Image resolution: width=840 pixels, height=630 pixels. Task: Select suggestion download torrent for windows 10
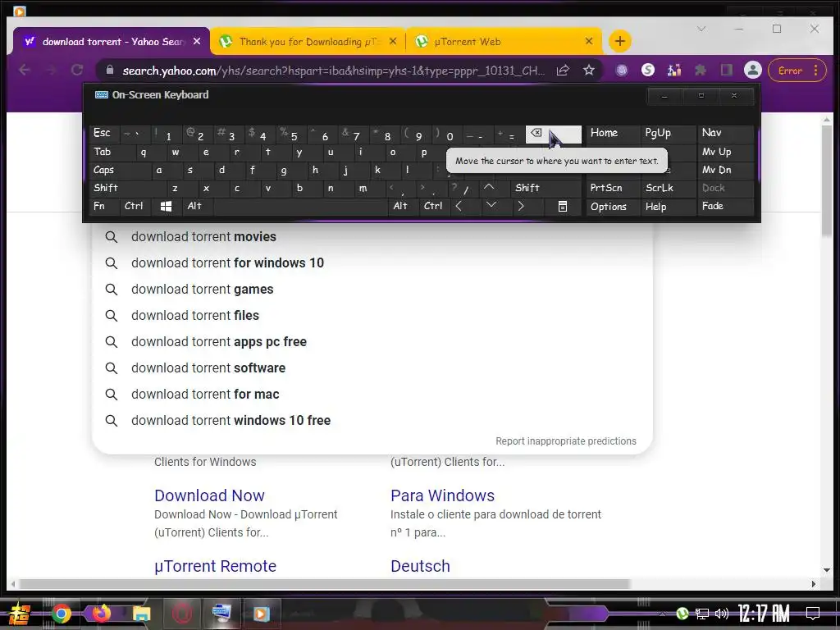click(x=372, y=263)
